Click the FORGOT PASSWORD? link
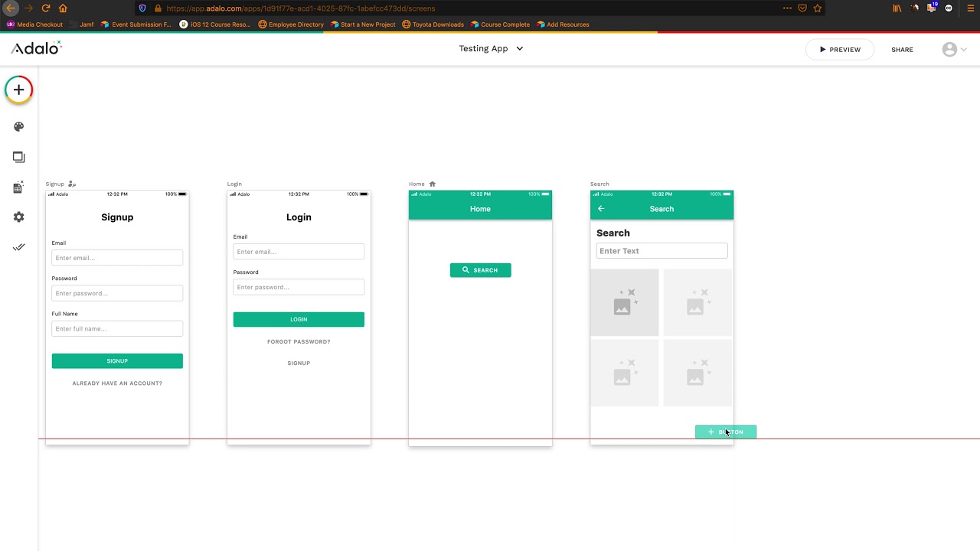The image size is (980, 551). coord(299,342)
